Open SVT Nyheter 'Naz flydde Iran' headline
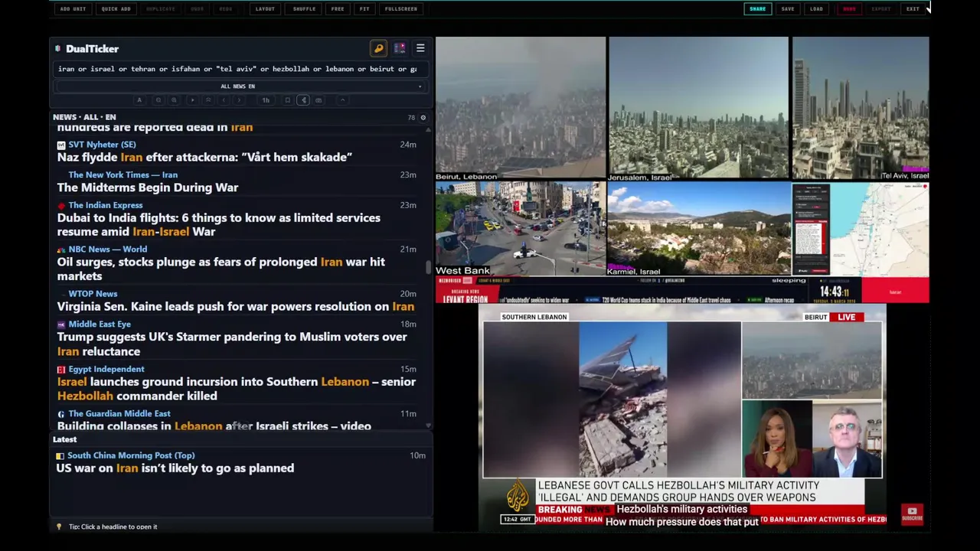This screenshot has width=980, height=551. click(x=204, y=157)
